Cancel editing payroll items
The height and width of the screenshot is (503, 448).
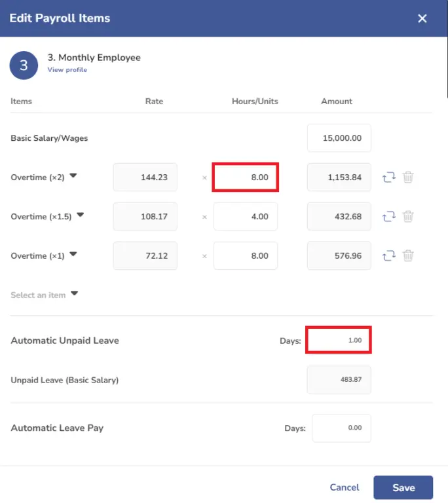pos(345,487)
